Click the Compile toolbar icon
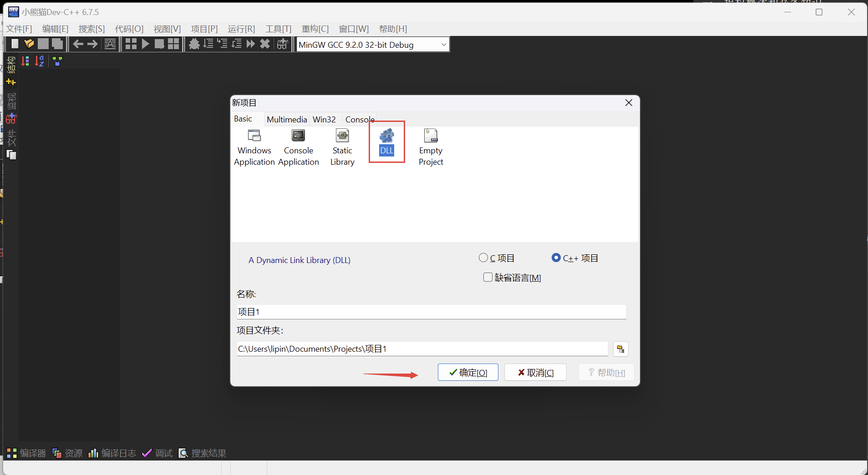 click(x=131, y=44)
